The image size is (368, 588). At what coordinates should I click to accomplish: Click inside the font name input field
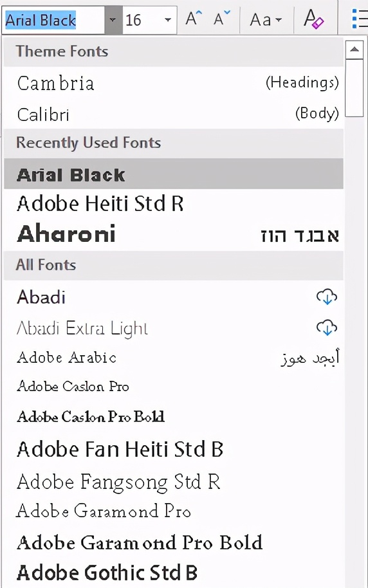53,20
